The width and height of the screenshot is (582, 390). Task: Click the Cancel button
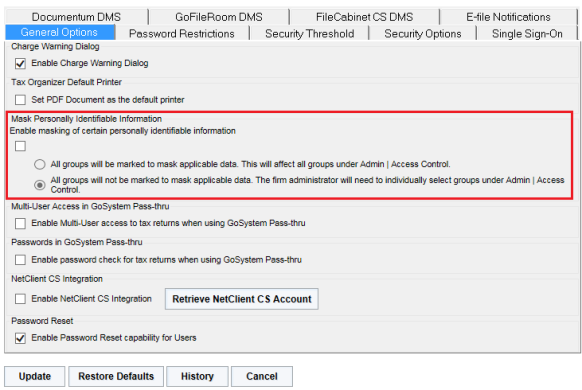tap(262, 376)
